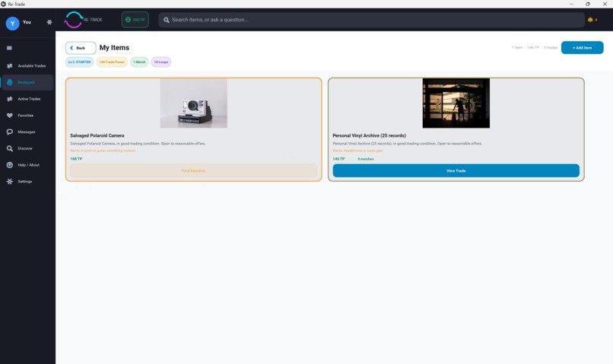
Task: Select Backpack in the sidebar
Action: pos(27,82)
